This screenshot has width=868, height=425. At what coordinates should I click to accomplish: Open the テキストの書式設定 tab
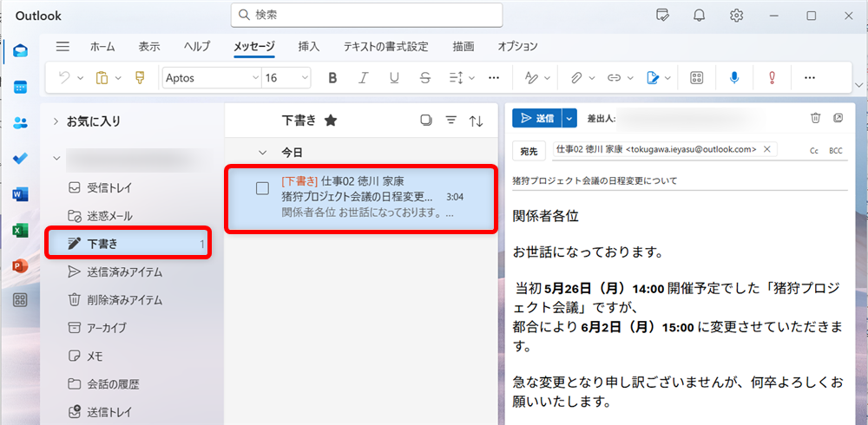[x=385, y=47]
